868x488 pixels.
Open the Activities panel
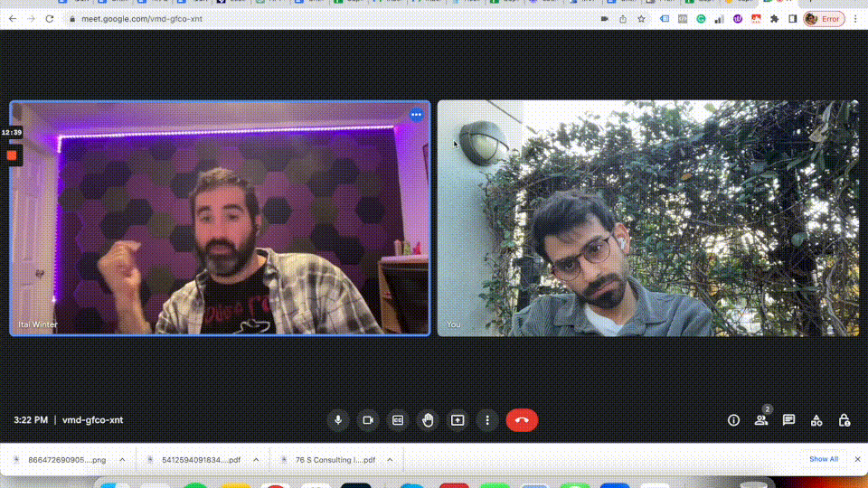pos(816,420)
